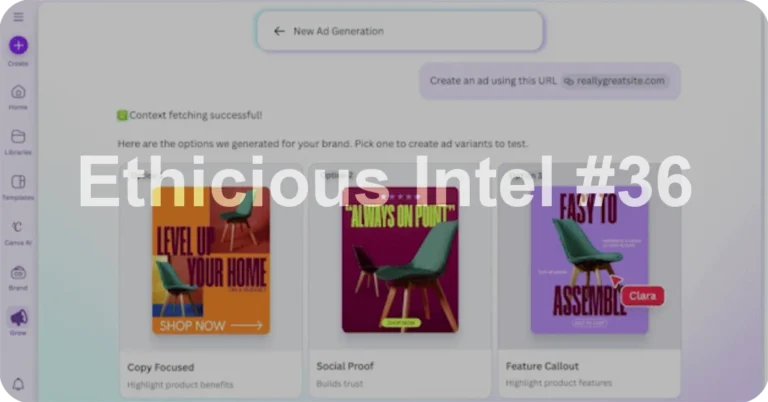Click the red Clara cursor label
This screenshot has height=402, width=768.
tap(643, 296)
